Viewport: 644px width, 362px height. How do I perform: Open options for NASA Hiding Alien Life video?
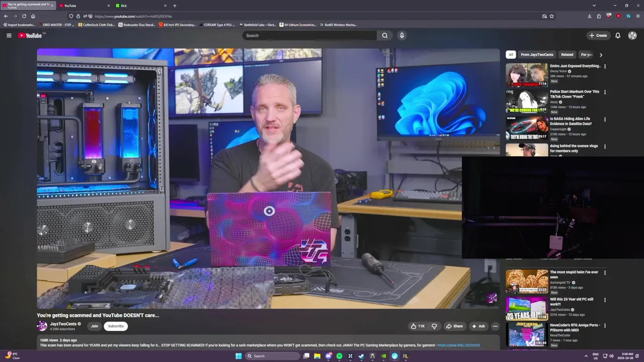(x=605, y=119)
